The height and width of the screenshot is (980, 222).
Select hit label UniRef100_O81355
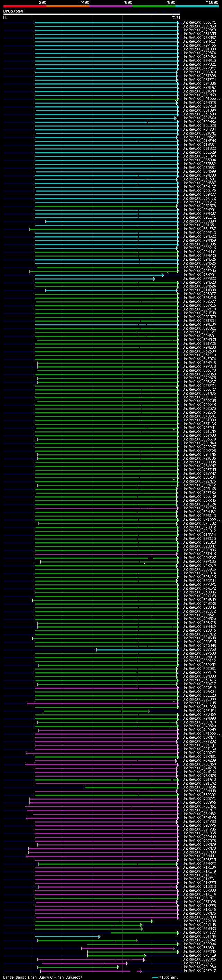(199, 34)
